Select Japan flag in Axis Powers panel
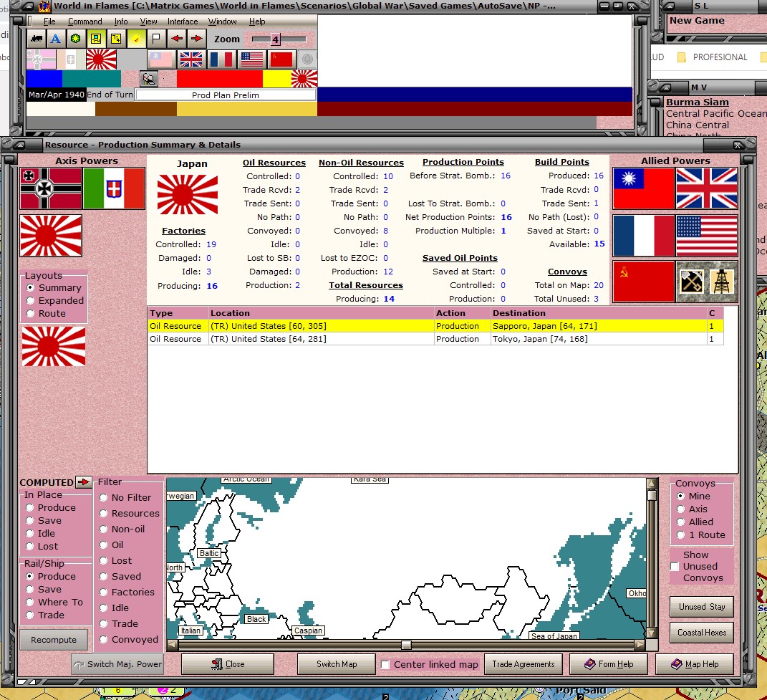 51,236
